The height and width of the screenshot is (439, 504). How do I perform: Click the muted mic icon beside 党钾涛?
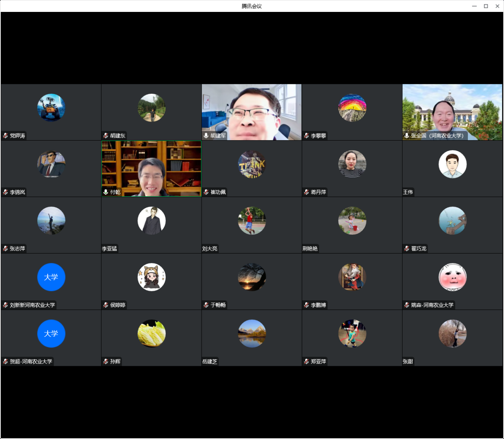pyautogui.click(x=6, y=136)
